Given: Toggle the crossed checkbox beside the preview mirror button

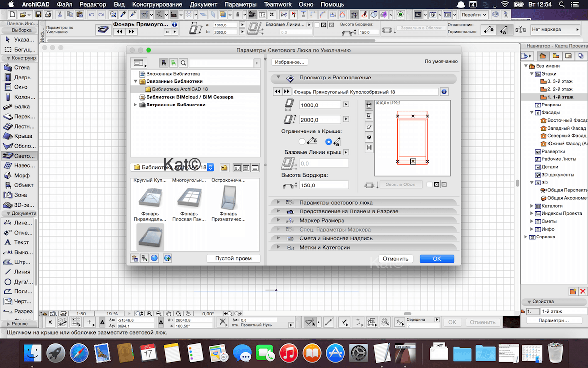Looking at the screenshot, I should 437,184.
